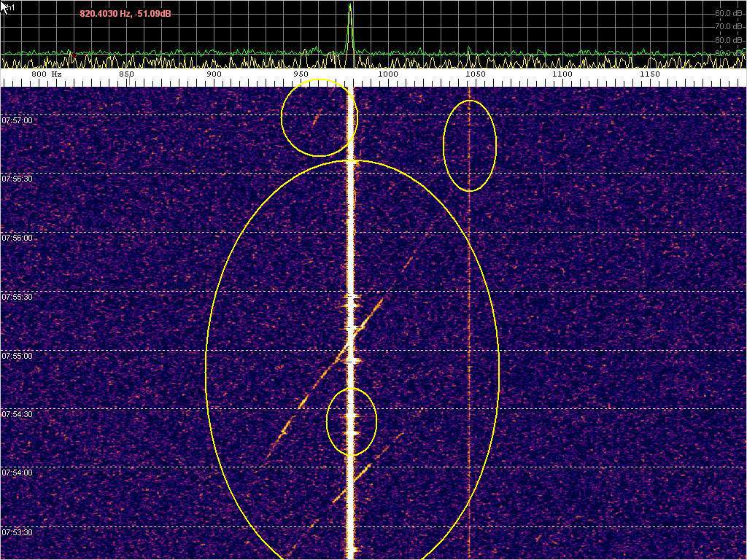Click the 70.0 dB amplitude scale label
Screen dimensions: 747x560
click(x=727, y=26)
